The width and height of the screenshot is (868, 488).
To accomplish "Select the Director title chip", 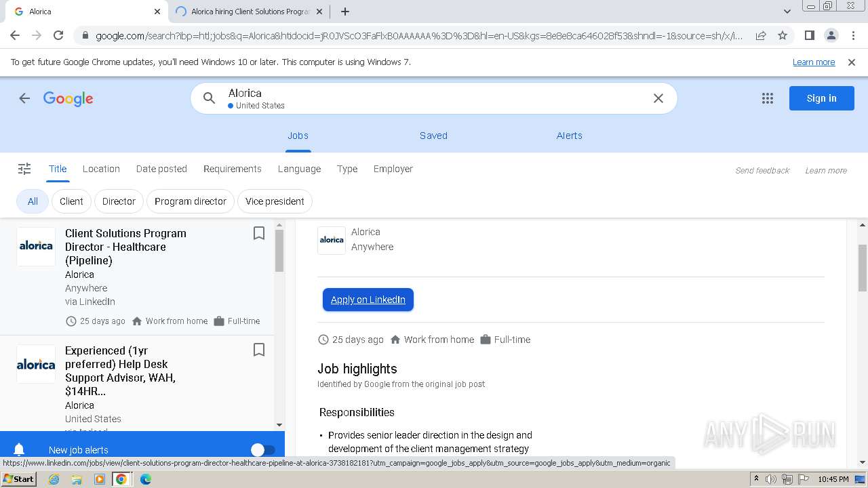I will (119, 201).
